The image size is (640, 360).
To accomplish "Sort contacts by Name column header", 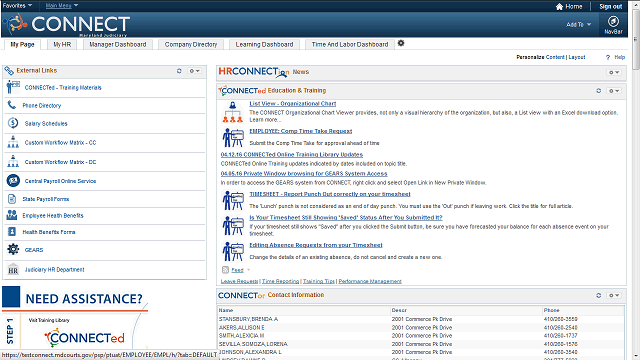I will 226,310.
